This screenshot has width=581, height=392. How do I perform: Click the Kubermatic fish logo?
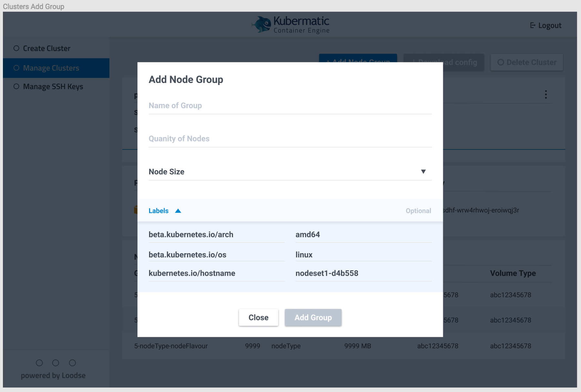point(261,24)
